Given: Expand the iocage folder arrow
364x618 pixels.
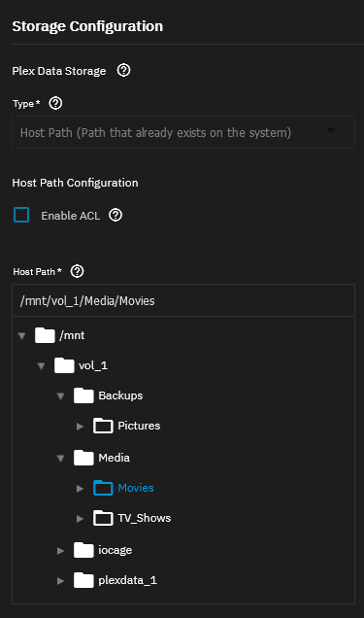Looking at the screenshot, I should click(60, 551).
